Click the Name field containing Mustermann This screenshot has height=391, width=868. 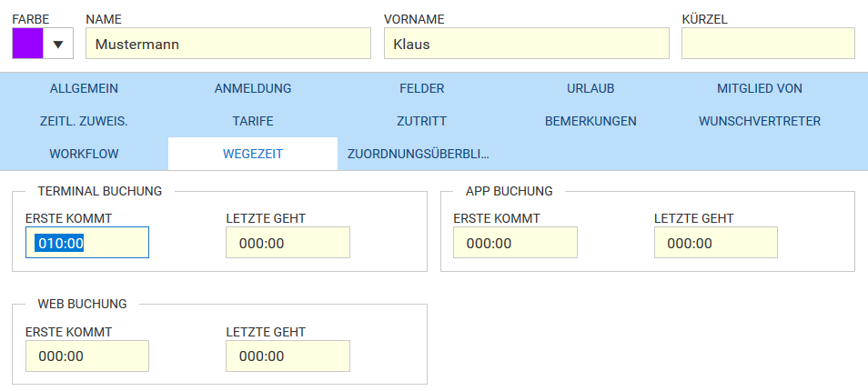tap(228, 44)
